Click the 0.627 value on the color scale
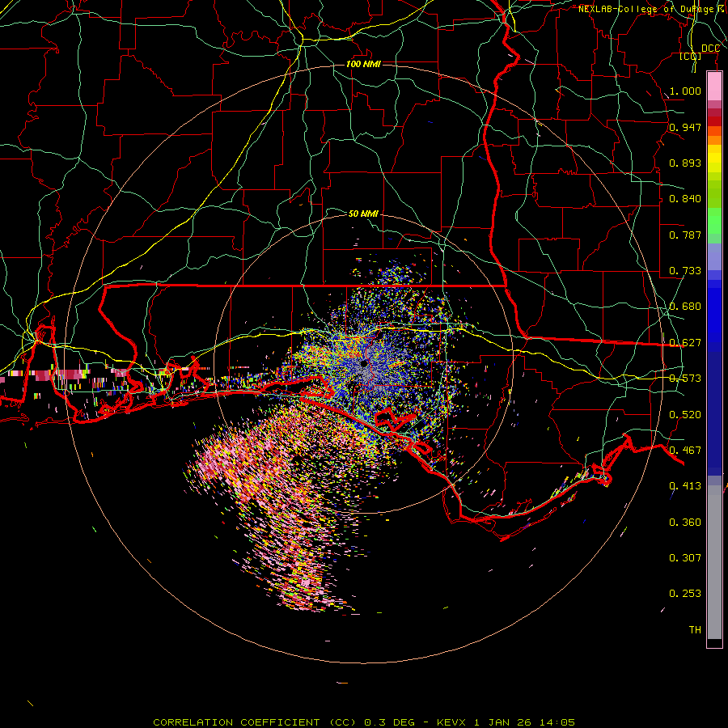 tap(685, 343)
